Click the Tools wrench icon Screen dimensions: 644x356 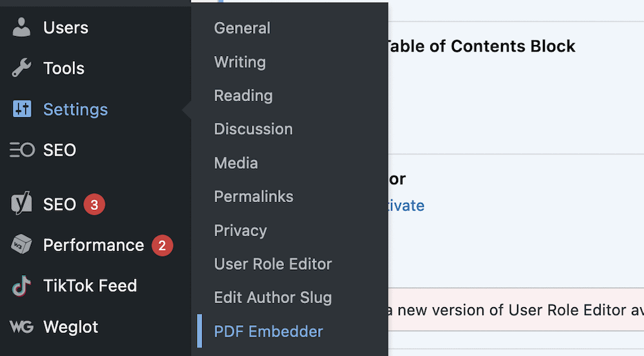pyautogui.click(x=22, y=68)
